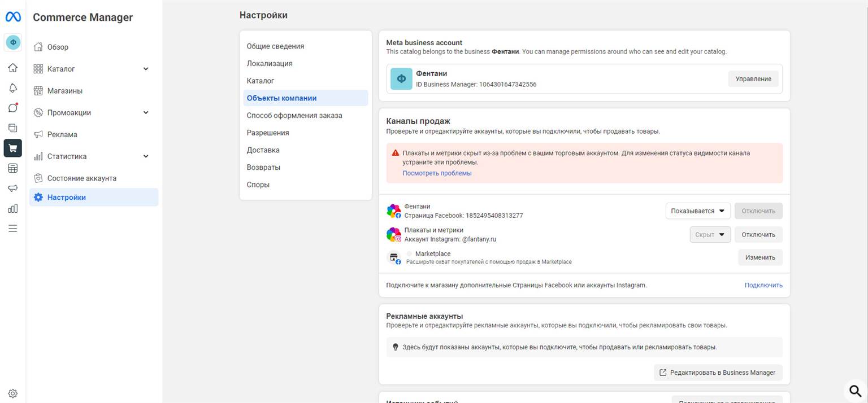Click Изменить for Marketplace
The height and width of the screenshot is (403, 868).
(760, 257)
